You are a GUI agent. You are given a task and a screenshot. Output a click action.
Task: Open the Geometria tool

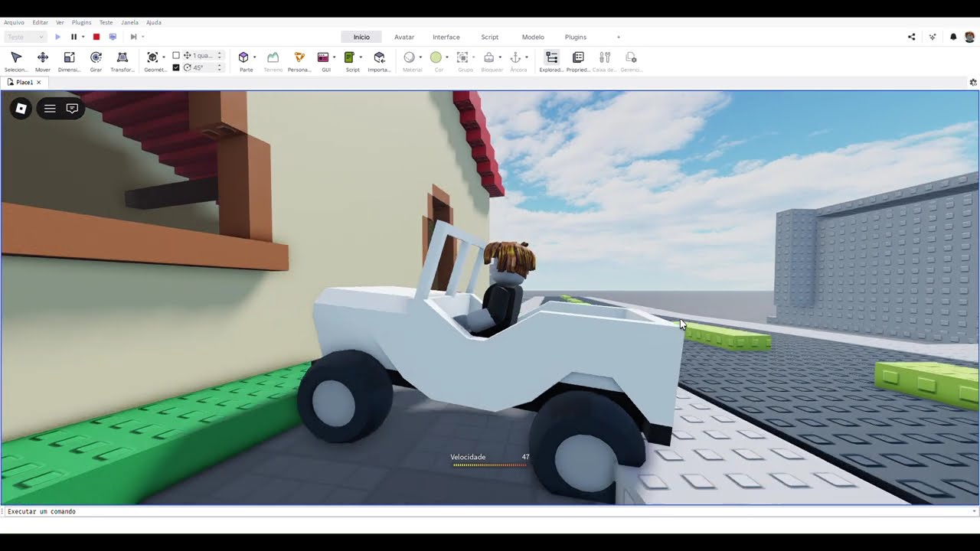(152, 61)
